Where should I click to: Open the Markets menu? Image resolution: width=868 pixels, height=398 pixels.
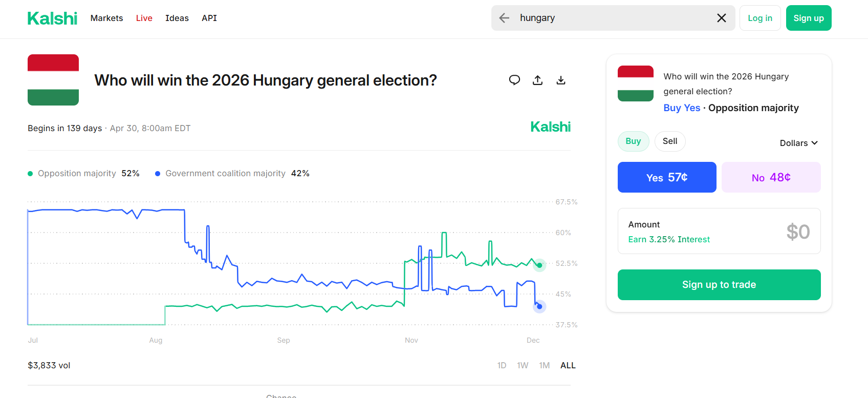106,18
